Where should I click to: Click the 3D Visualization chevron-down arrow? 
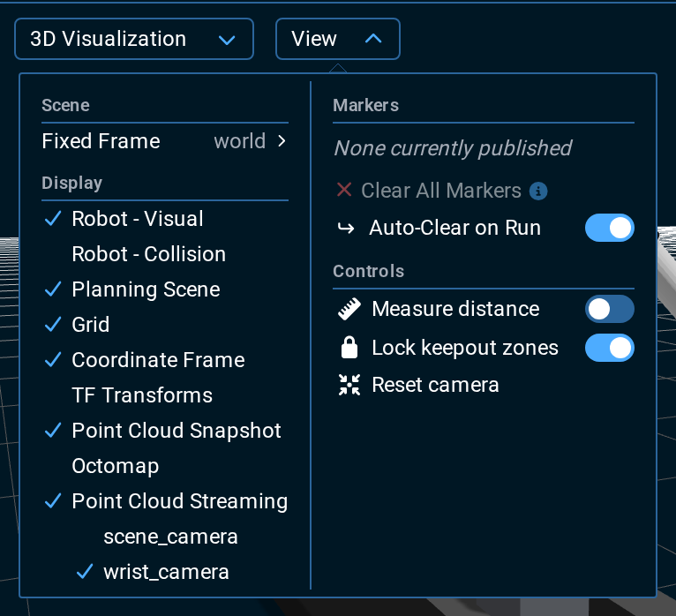point(227,40)
